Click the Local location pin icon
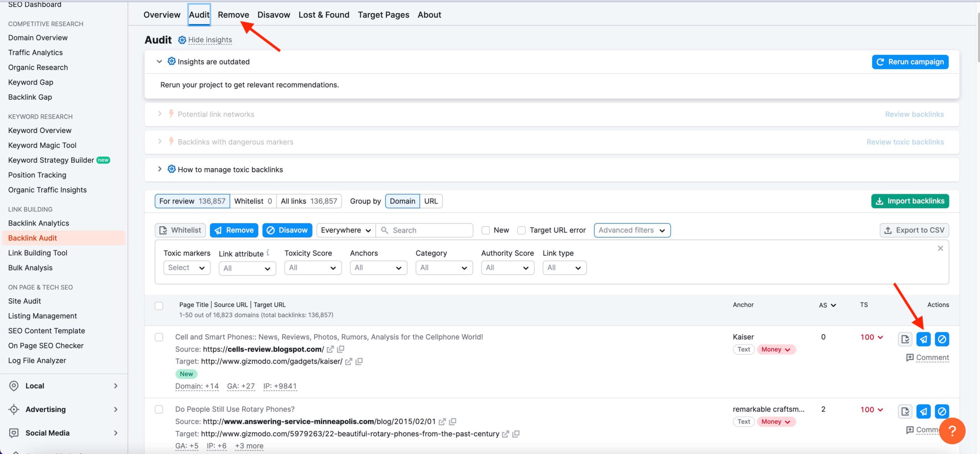980x454 pixels. coord(14,386)
